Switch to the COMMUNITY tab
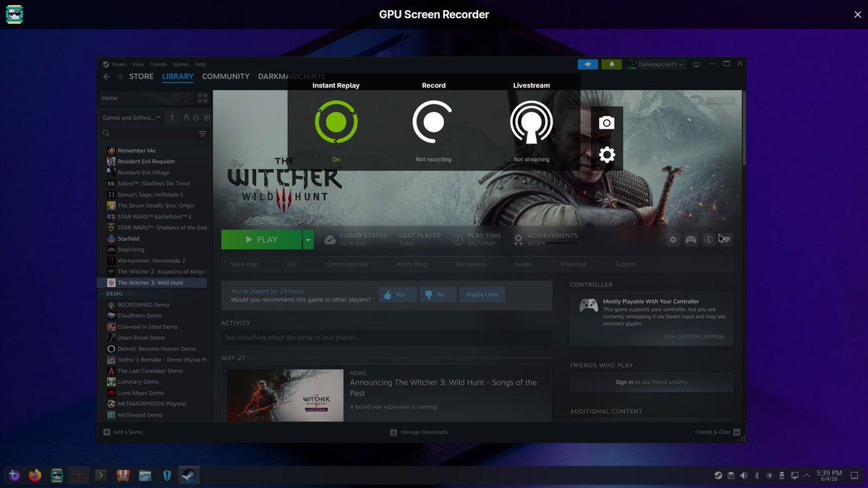This screenshot has height=488, width=868. pyautogui.click(x=226, y=77)
